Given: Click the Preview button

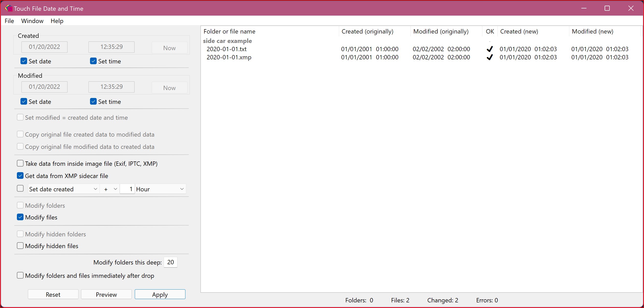Looking at the screenshot, I should tap(106, 294).
